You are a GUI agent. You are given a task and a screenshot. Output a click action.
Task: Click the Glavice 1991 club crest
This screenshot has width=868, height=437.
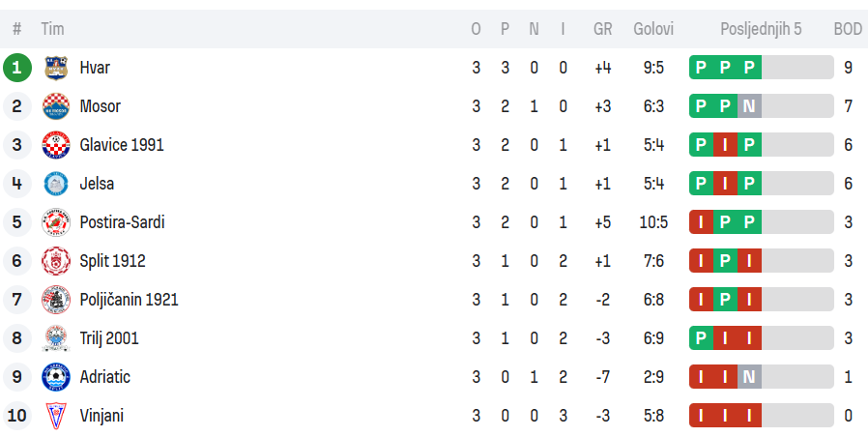coord(56,145)
